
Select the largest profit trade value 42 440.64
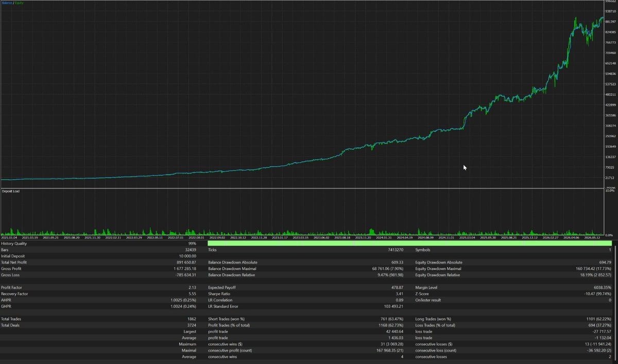394,331
